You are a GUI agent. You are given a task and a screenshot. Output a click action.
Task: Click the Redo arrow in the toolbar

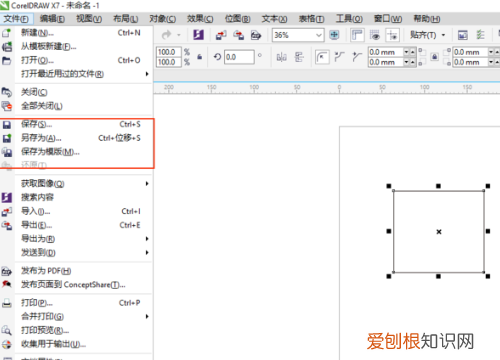(166, 35)
